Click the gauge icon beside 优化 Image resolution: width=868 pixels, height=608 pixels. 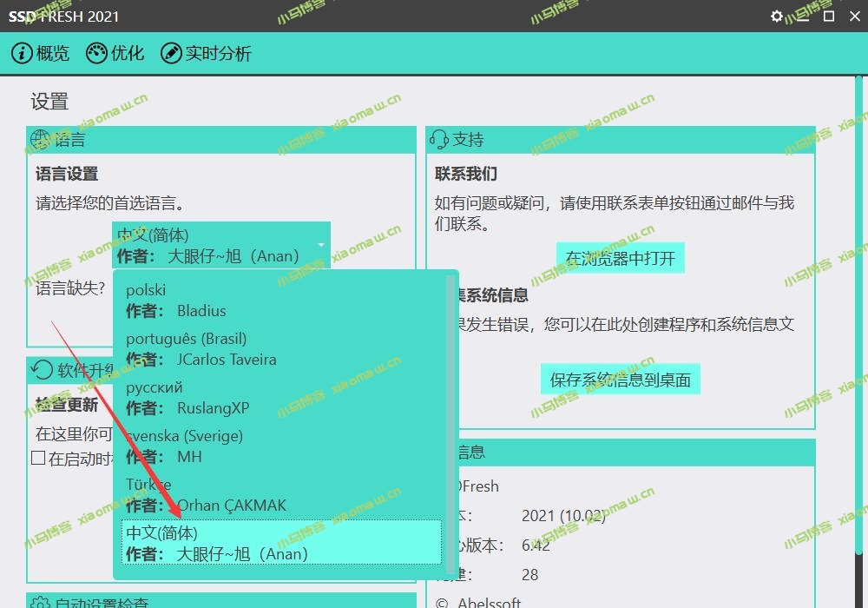point(97,53)
